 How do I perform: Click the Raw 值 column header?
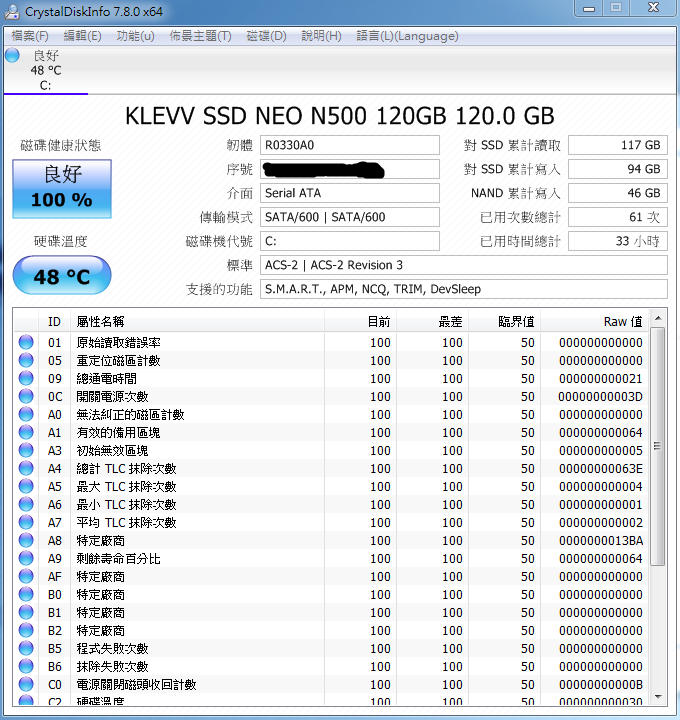tap(595, 321)
